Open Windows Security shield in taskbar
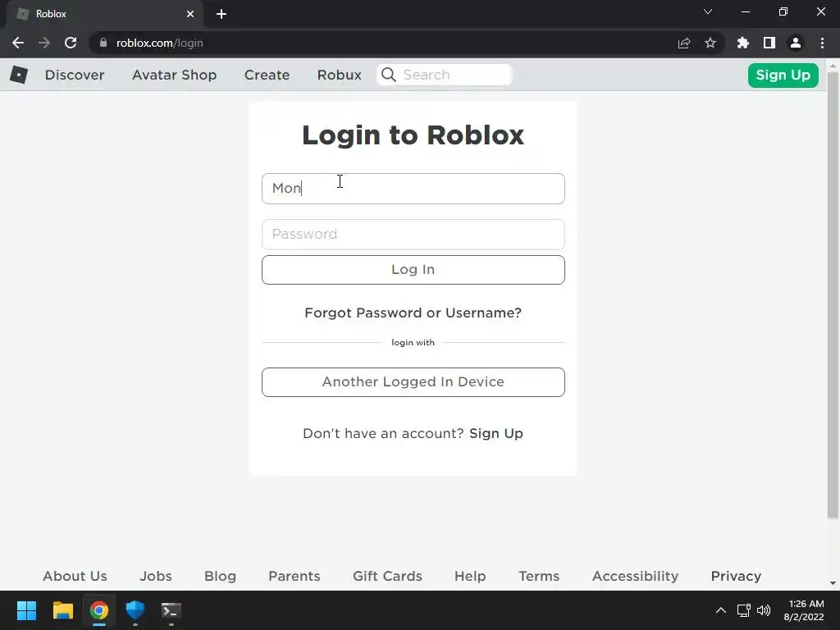The height and width of the screenshot is (630, 840). (135, 610)
